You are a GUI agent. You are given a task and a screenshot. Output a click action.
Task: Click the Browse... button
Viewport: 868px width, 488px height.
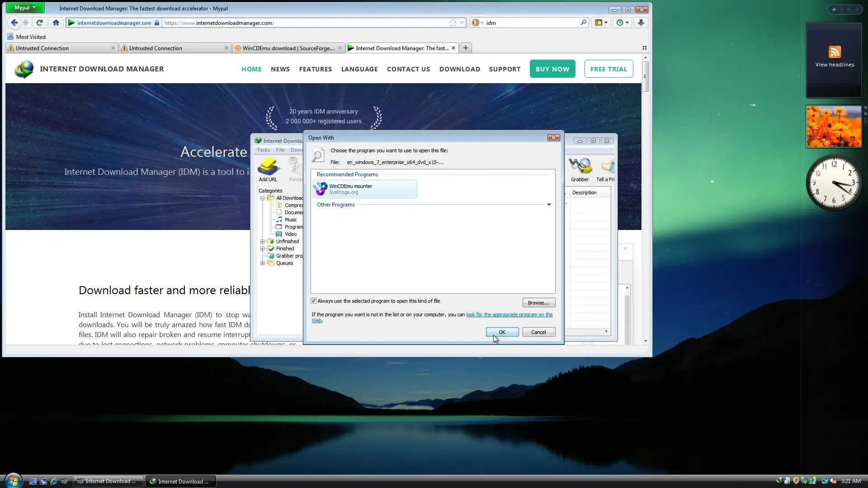coord(538,303)
